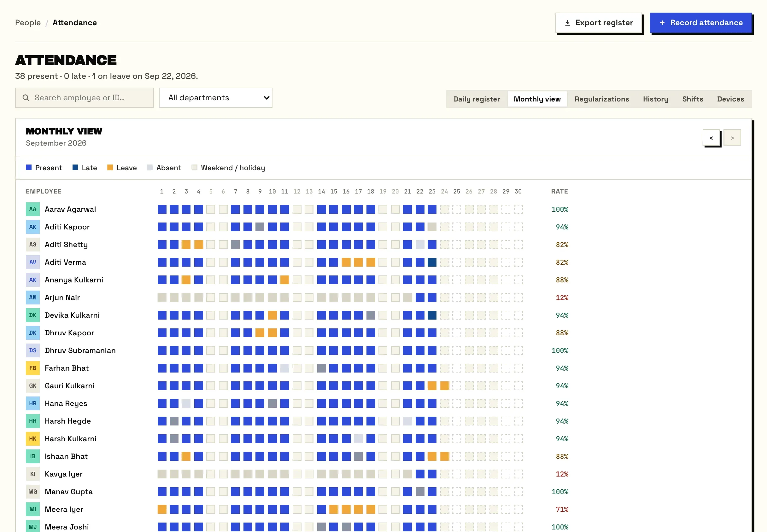Click the KI avatar for Kavya Iyer
Screen dimensions: 767x532
[x=33, y=474]
